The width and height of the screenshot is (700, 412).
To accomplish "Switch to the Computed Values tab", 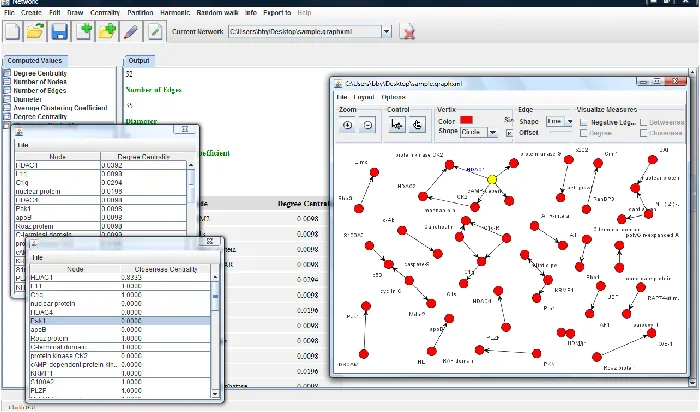I will 34,61.
